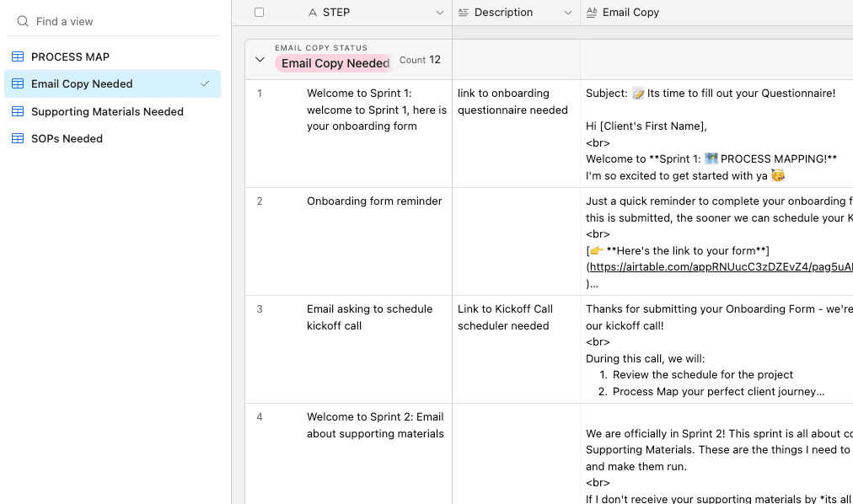Click the Email Copy column header
The image size is (853, 504).
(716, 13)
